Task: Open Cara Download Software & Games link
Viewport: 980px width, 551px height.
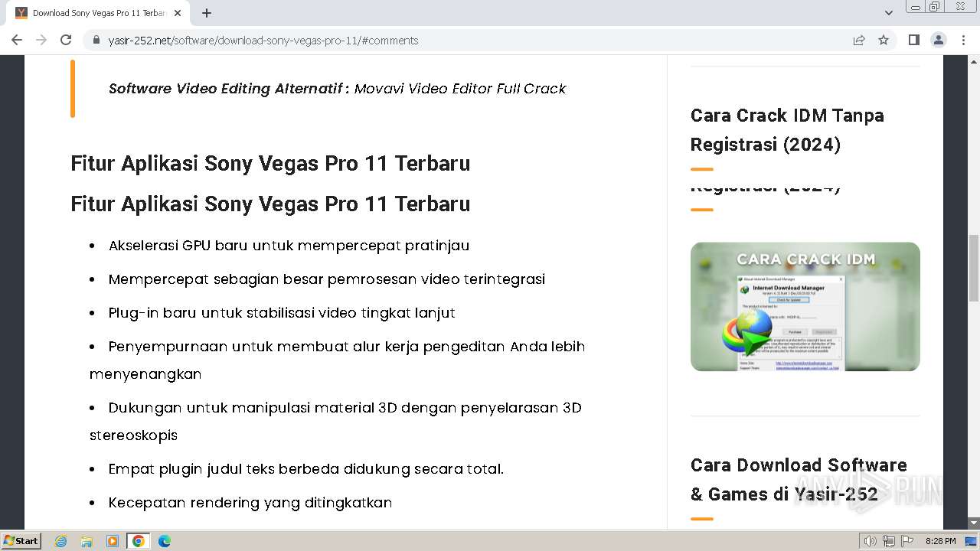Action: (x=799, y=480)
